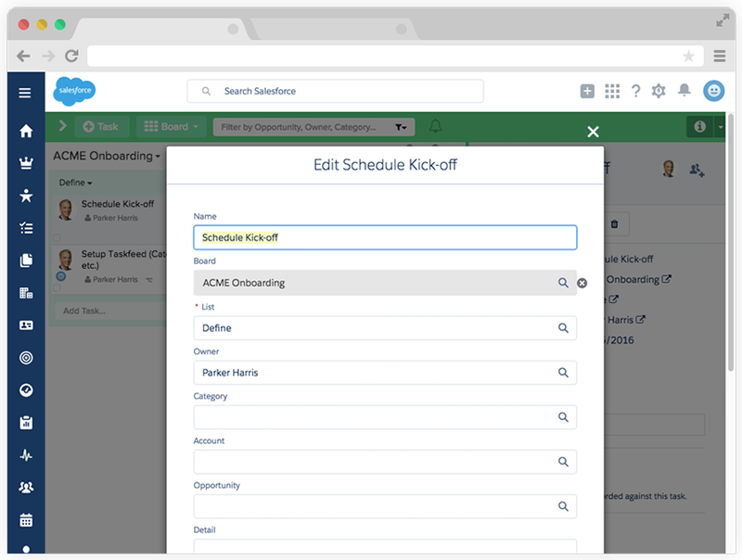Click the Filter by Opportunity, Owner, Category field
The image size is (742, 560).
click(314, 127)
